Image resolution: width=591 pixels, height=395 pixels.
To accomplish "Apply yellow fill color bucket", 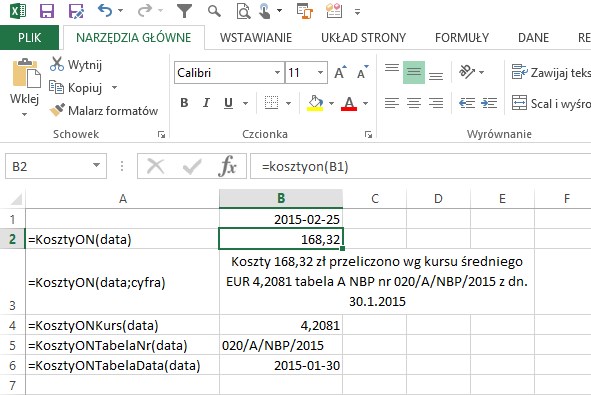I will pos(315,103).
